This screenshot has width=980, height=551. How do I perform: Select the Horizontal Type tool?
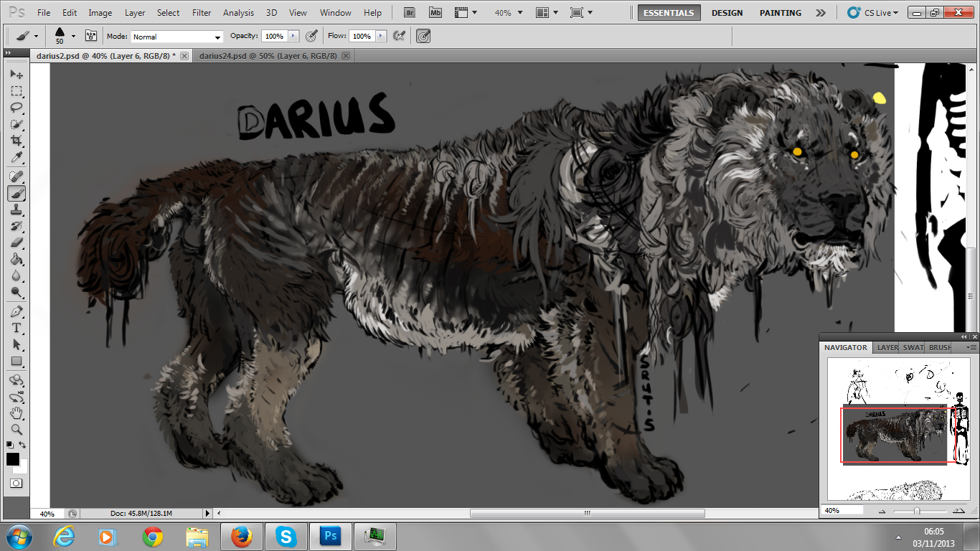[x=16, y=328]
